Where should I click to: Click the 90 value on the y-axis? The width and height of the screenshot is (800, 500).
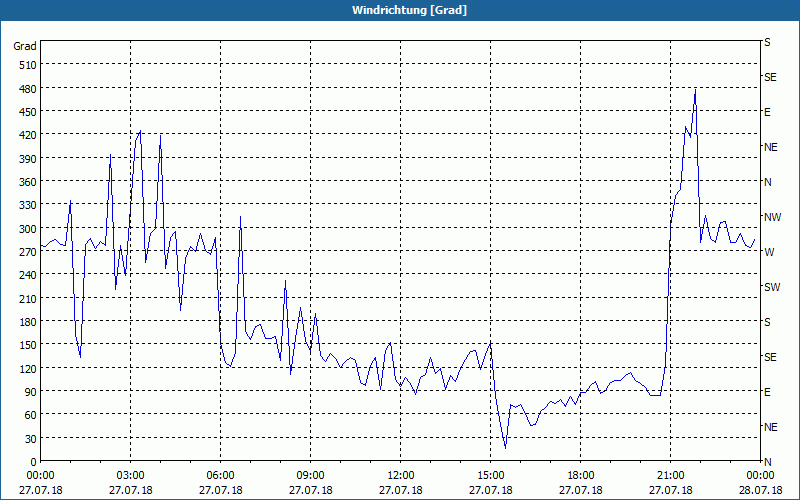click(31, 392)
